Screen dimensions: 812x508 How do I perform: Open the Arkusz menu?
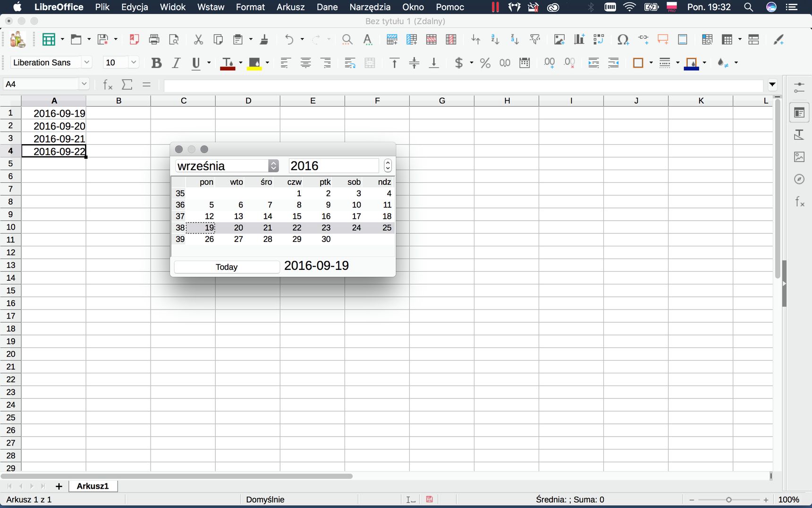[x=290, y=7]
